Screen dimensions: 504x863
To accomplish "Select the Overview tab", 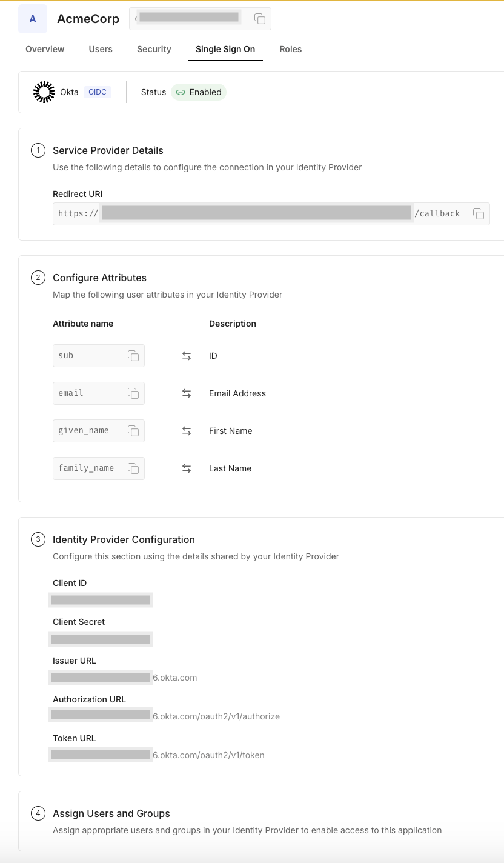I will click(x=45, y=49).
